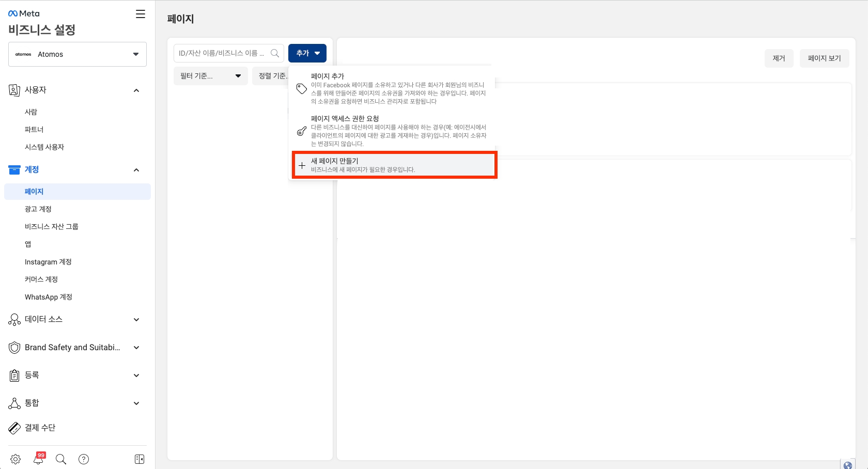Screen dimensions: 868x469
Task: Select 새 페이지 만들기 menu option
Action: pyautogui.click(x=394, y=165)
